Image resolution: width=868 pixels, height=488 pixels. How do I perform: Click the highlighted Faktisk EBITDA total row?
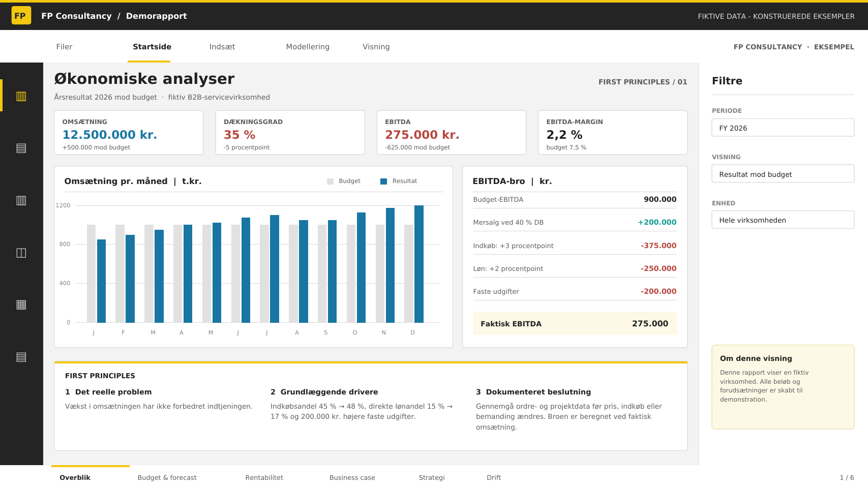pyautogui.click(x=575, y=323)
